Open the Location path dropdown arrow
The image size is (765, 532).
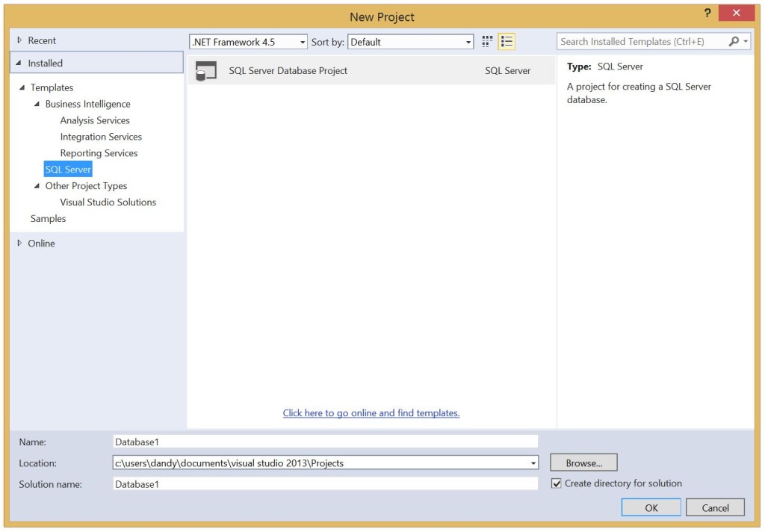[533, 463]
